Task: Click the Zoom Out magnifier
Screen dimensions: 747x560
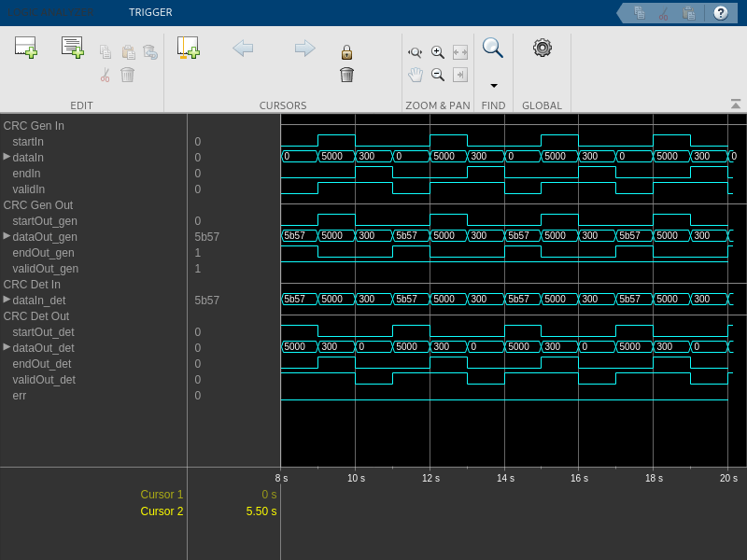Action: click(437, 75)
